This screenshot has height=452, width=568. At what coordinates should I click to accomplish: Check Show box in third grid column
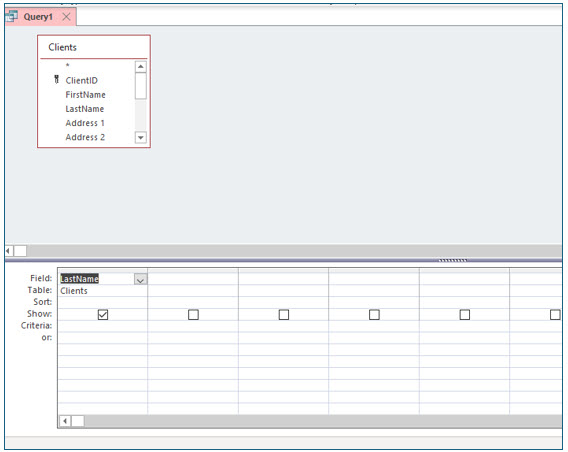click(x=284, y=315)
